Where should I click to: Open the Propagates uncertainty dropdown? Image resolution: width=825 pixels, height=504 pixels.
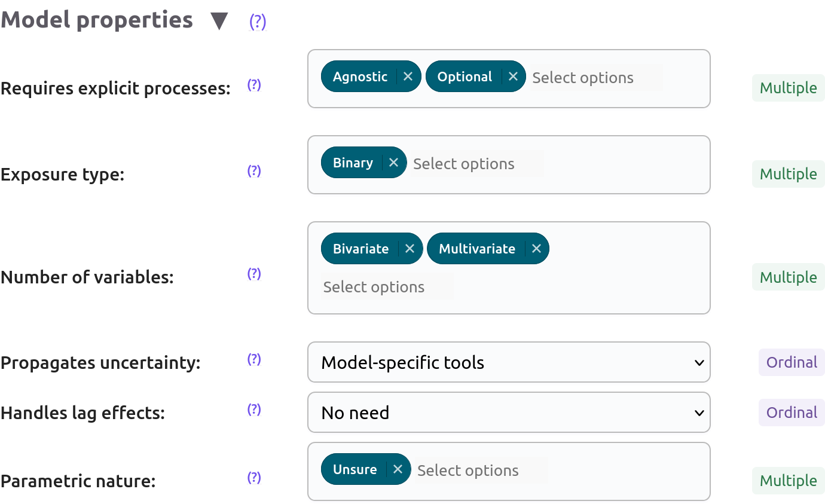pos(508,362)
